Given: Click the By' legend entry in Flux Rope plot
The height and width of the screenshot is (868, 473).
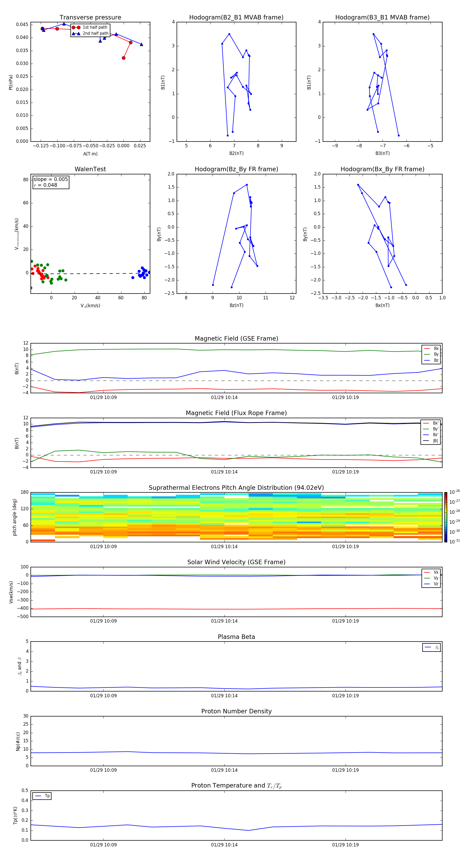Looking at the screenshot, I should point(431,429).
